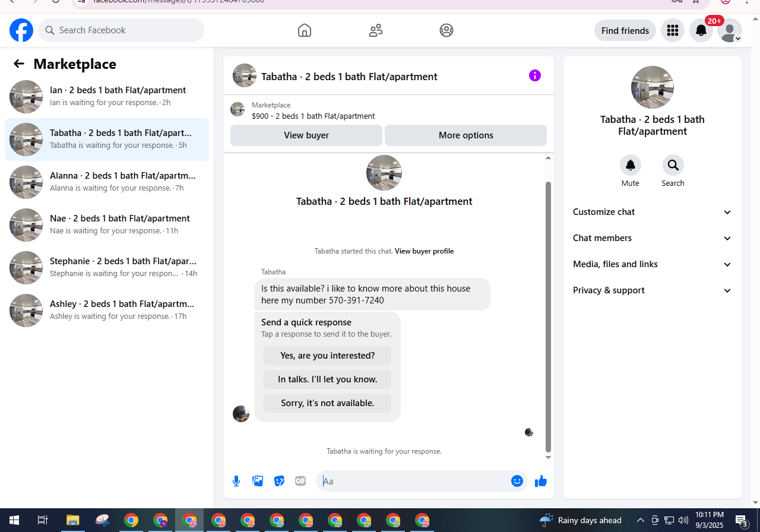Click '$900 - 2 beds 1 bath Flat/apartment' text
The width and height of the screenshot is (760, 532).
tap(313, 116)
